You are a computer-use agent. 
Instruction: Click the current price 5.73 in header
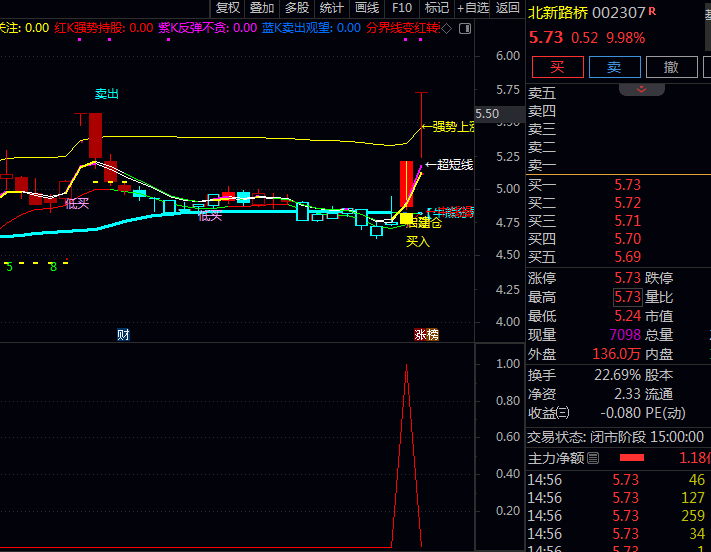pos(546,38)
